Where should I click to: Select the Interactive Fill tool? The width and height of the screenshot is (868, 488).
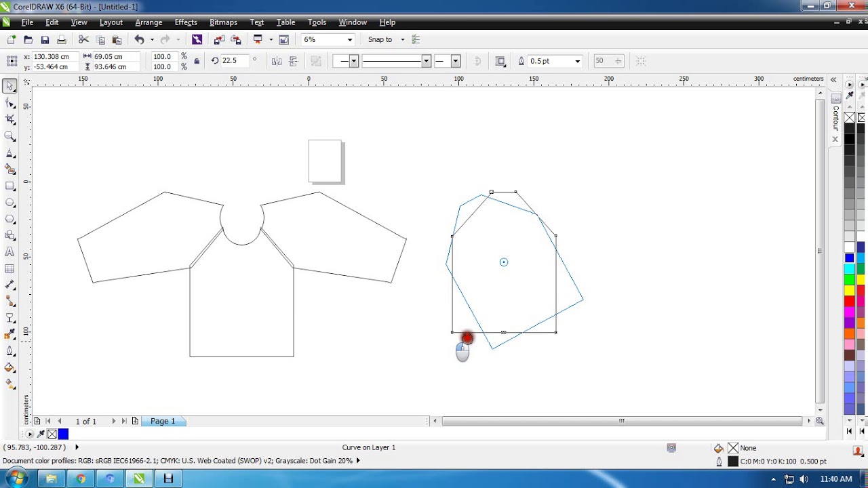tap(10, 385)
